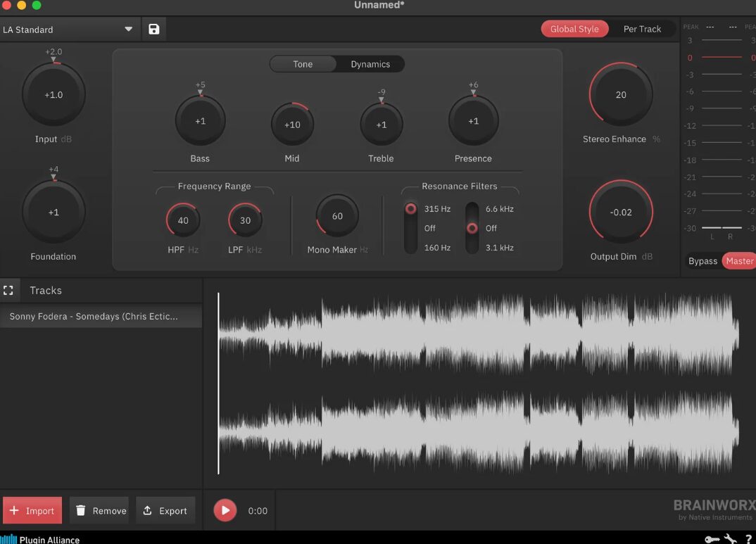Screen dimensions: 756x544
Task: Click the save preset floppy disk icon
Action: (154, 29)
